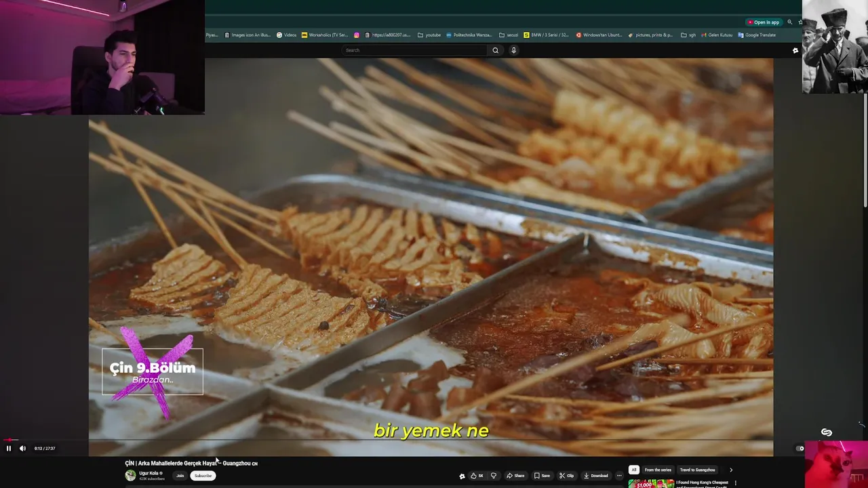Expand more chips with right chevron

[730, 470]
